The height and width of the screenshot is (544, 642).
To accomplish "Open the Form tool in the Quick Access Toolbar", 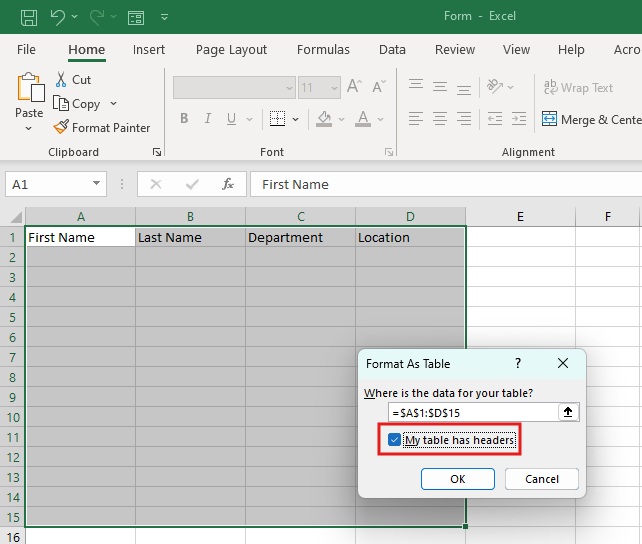I will pyautogui.click(x=136, y=18).
